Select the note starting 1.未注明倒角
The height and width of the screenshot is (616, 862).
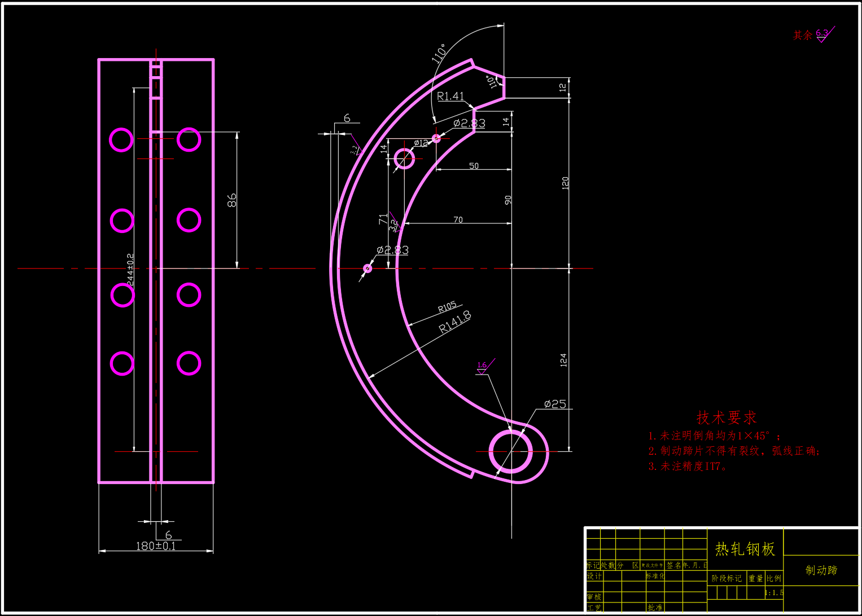click(715, 435)
